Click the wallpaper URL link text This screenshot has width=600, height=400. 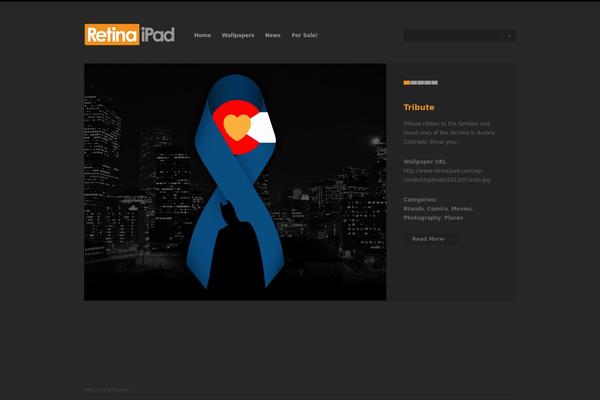click(447, 175)
